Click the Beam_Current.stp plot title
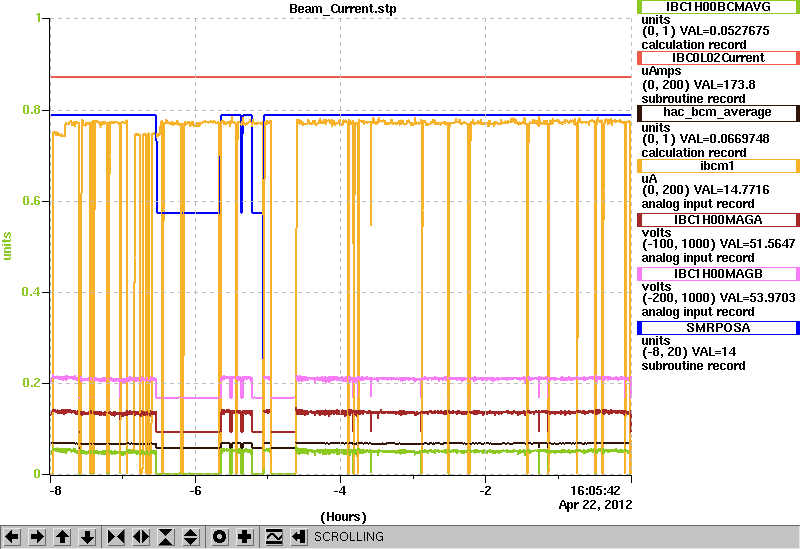 coord(343,9)
